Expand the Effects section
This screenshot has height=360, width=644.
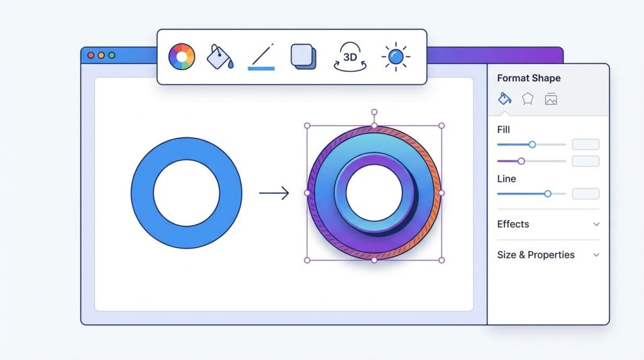513,224
